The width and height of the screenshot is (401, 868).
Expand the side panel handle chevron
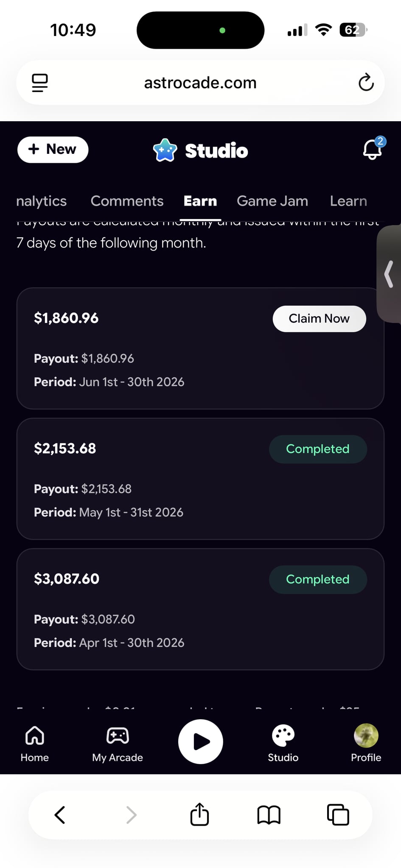[389, 274]
